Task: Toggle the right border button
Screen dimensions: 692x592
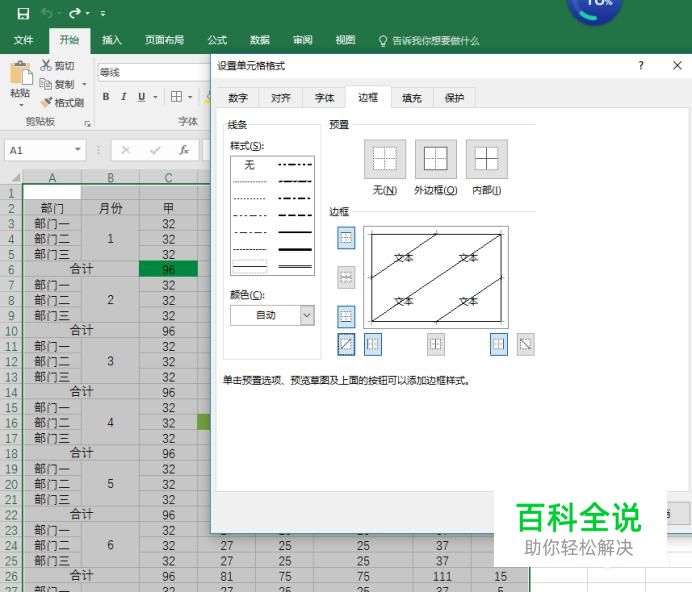Action: 499,344
